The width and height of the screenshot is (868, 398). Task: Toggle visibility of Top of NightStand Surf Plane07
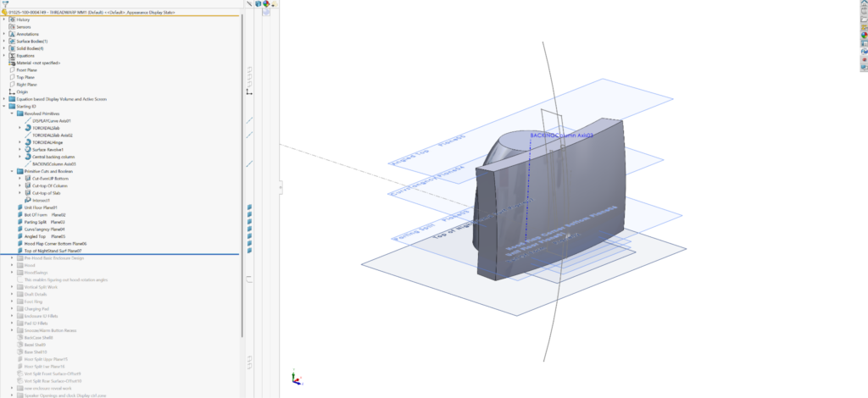pyautogui.click(x=250, y=251)
